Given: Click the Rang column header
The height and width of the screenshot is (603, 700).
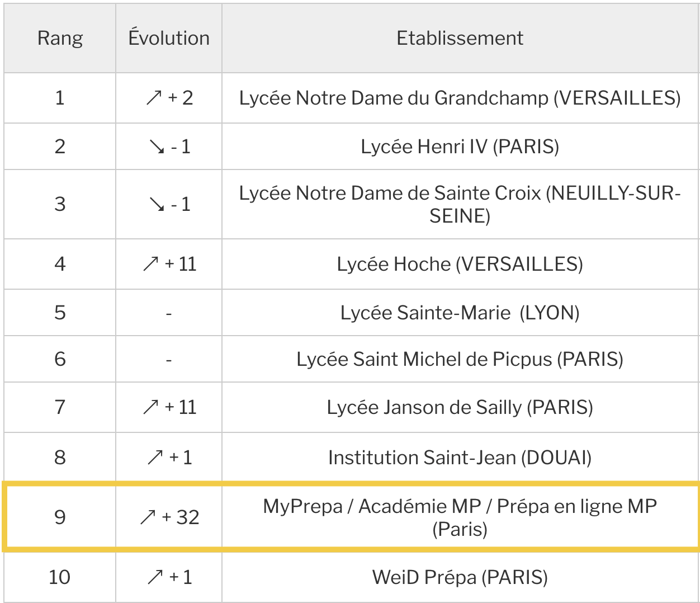Looking at the screenshot, I should [60, 38].
